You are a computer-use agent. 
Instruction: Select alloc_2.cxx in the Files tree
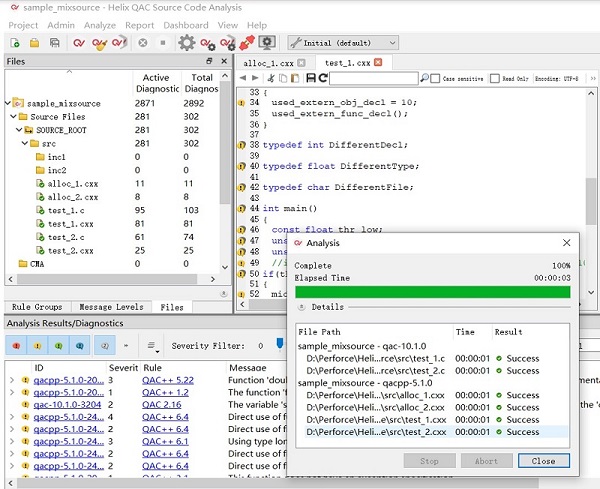tap(73, 197)
